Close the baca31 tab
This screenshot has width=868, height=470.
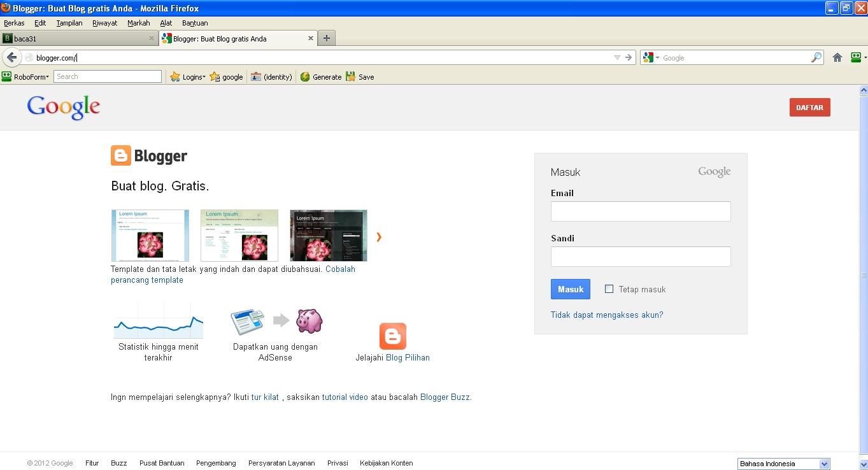coord(152,38)
